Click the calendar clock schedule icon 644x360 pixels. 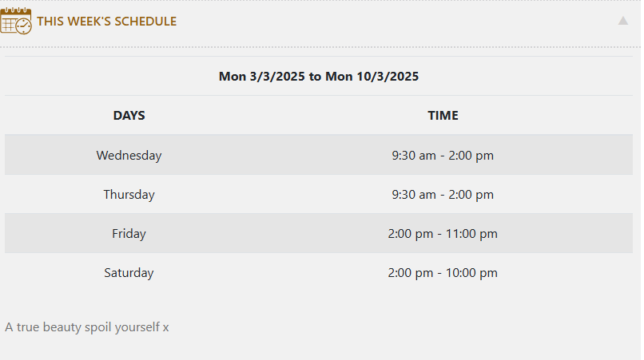16,21
